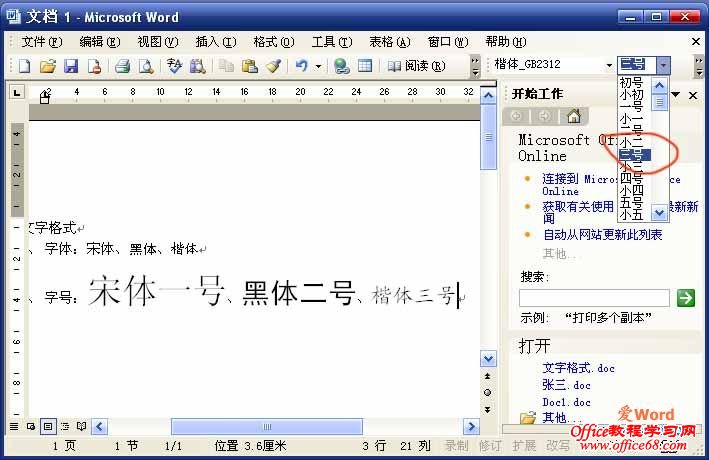Viewport: 709px width, 460px height.
Task: Switch to Web Layout view button
Action: 31,427
